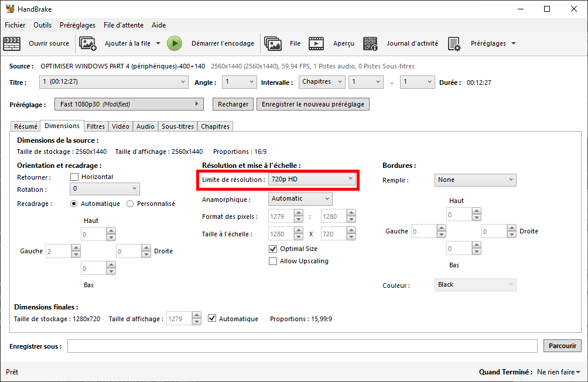
Task: Decrease the Bordures Bas stepper
Action: point(476,252)
